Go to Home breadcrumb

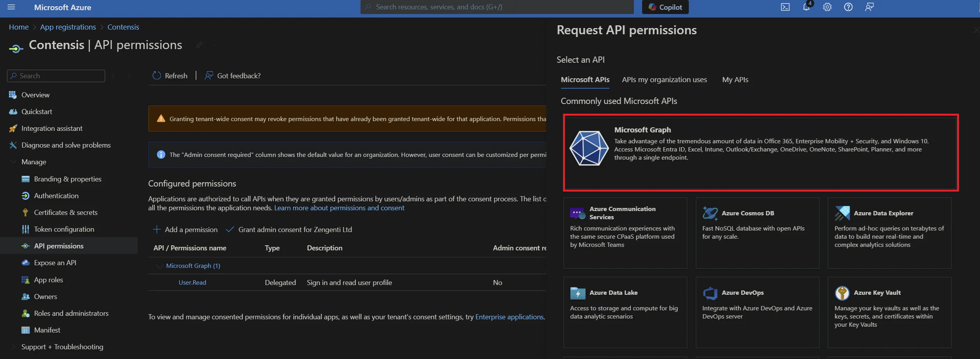coord(19,27)
